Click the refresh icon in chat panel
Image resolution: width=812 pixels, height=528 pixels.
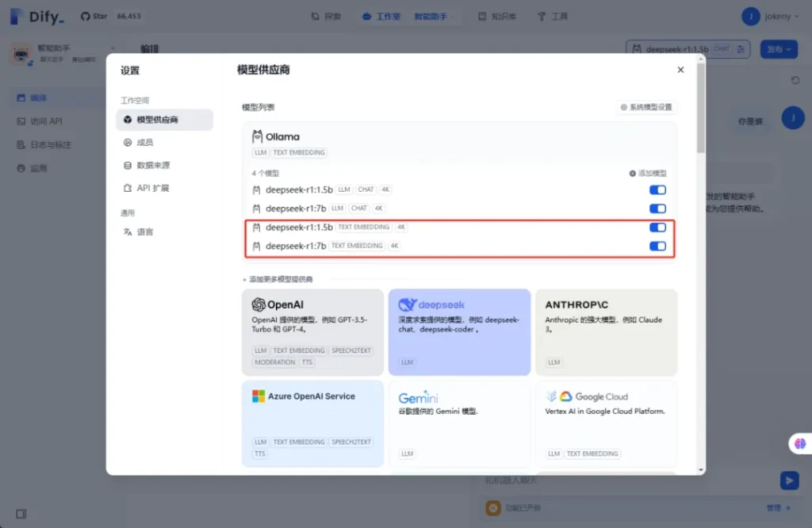point(795,80)
